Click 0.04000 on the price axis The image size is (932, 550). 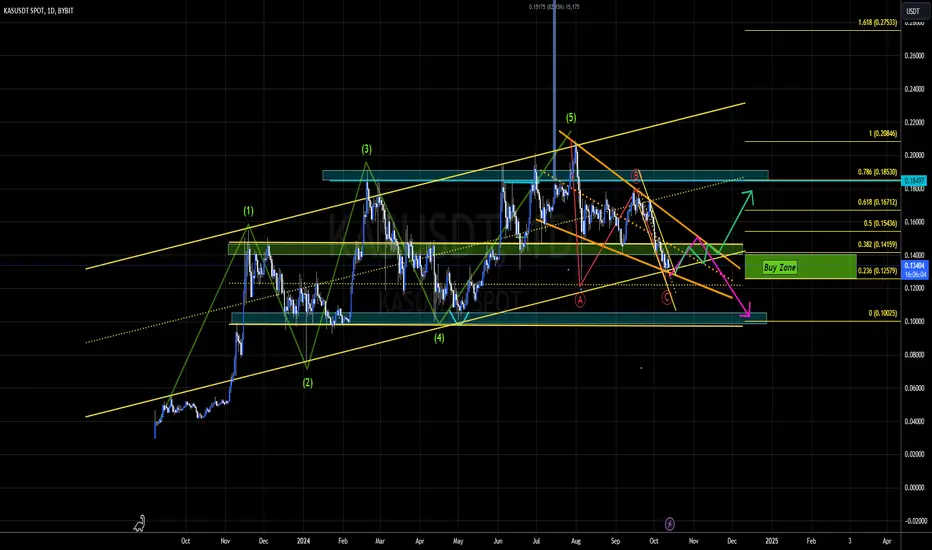point(914,422)
